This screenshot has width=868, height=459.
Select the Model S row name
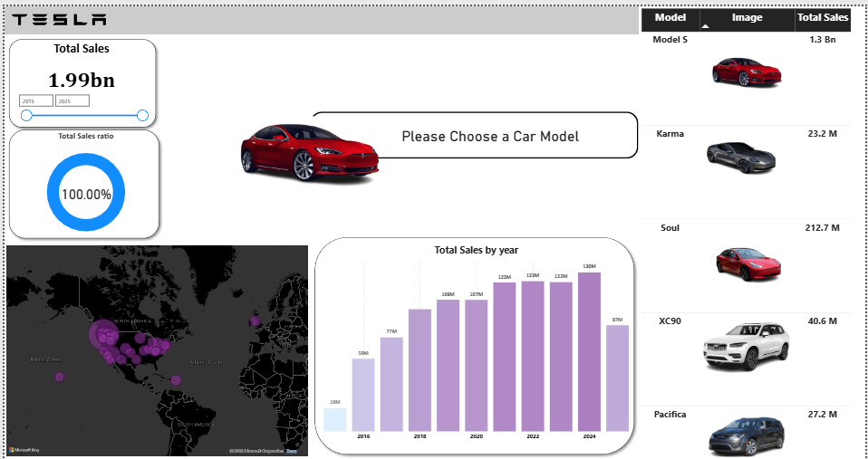(670, 39)
